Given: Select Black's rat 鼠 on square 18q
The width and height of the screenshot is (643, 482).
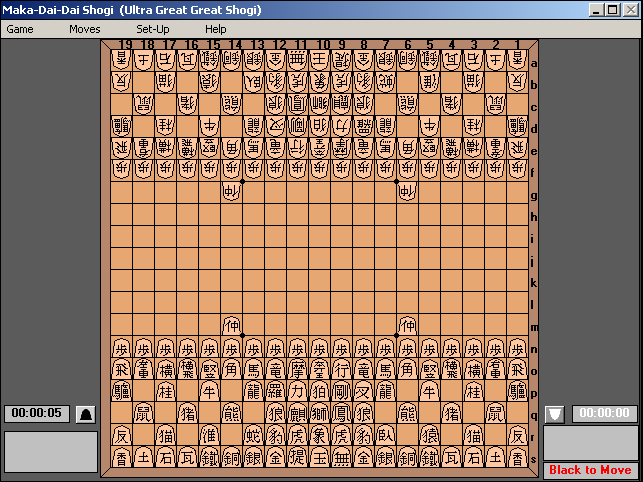Looking at the screenshot, I should click(x=144, y=414).
